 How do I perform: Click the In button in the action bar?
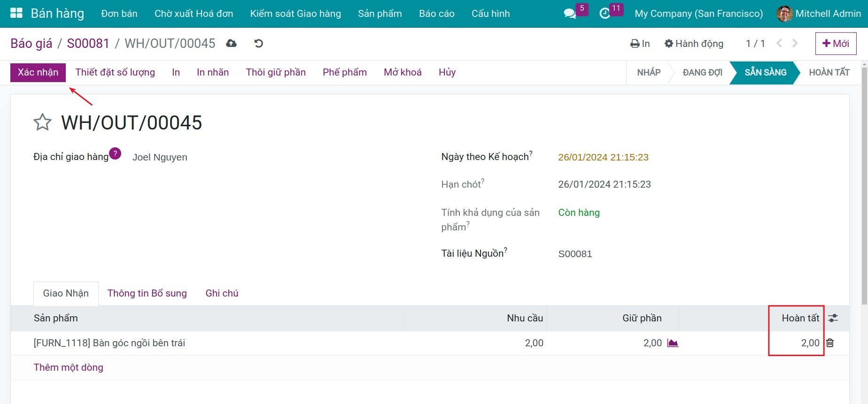[176, 72]
